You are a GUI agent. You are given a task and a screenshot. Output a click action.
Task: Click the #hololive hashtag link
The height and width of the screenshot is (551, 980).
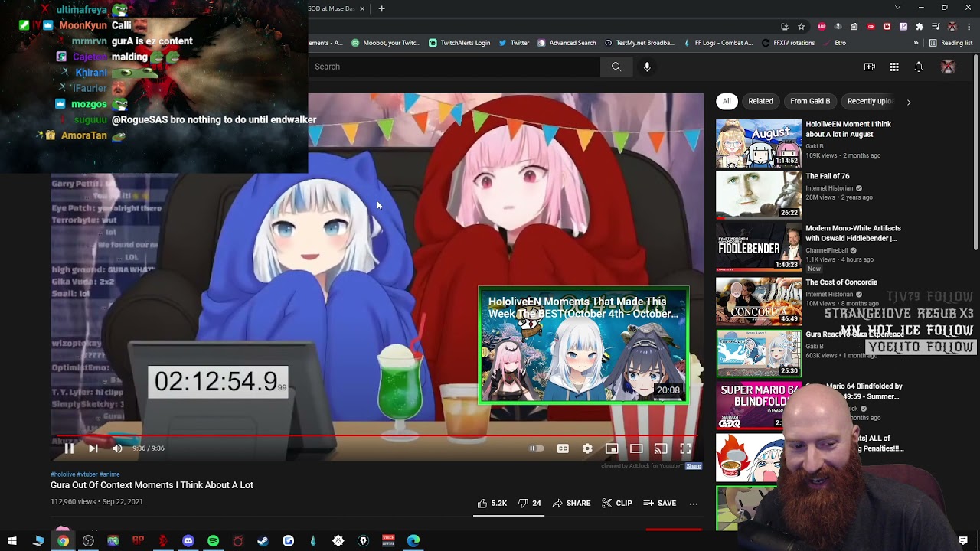(x=62, y=474)
